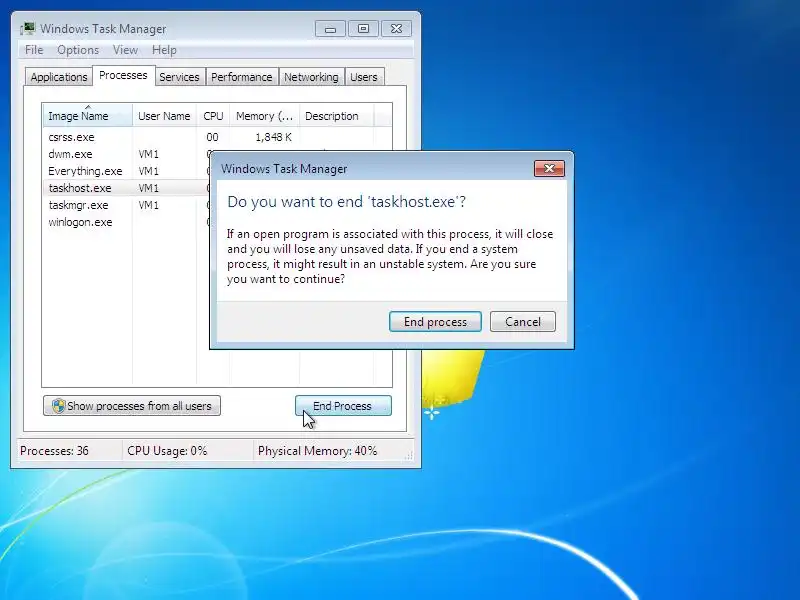This screenshot has width=800, height=600.
Task: Switch to the Applications tab
Action: [x=59, y=77]
